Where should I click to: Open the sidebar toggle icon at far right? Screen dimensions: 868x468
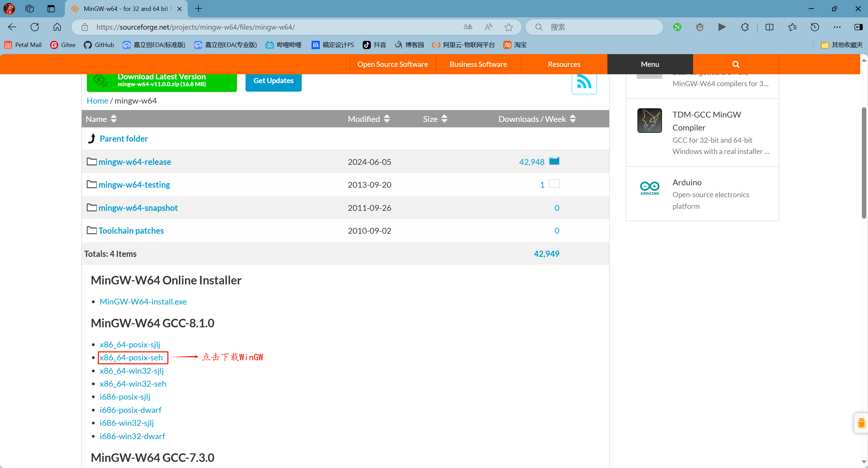858,27
